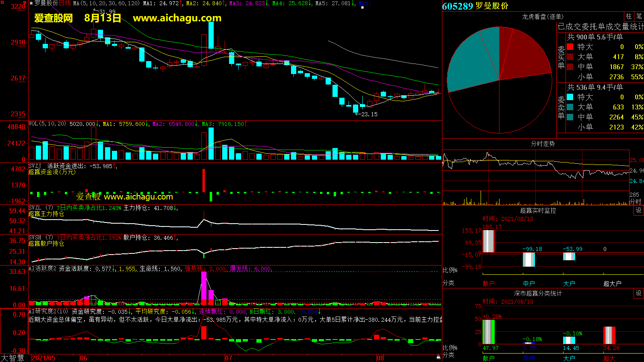Click the 日线 period label
The image size is (644, 362).
coord(65,3)
